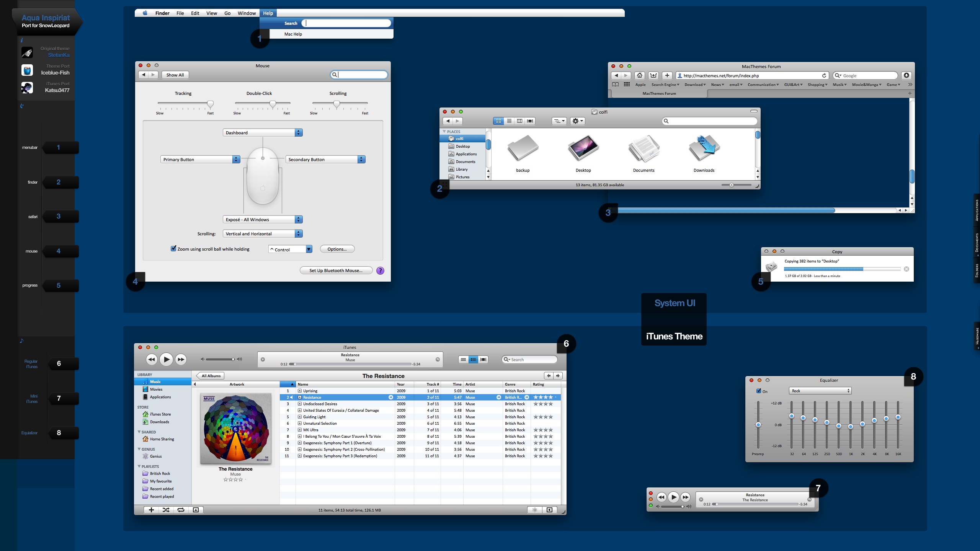
Task: Select the MacThemes Forum tab
Action: click(659, 93)
